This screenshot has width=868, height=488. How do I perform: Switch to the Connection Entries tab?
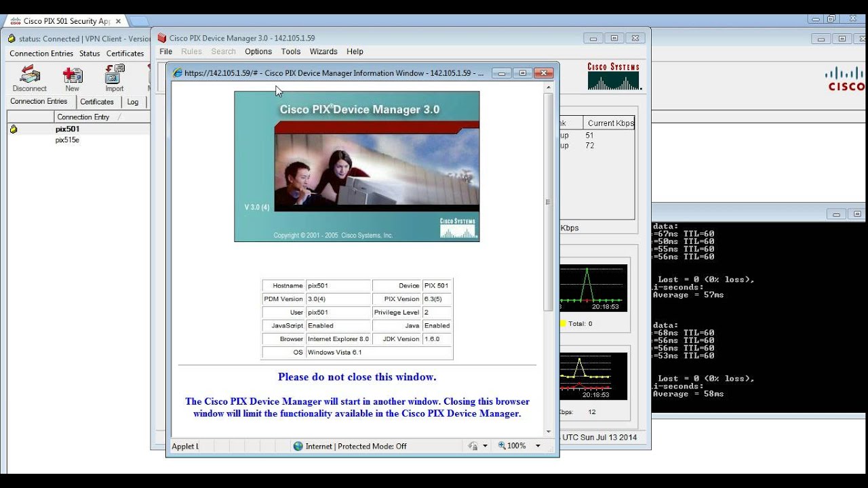(x=39, y=102)
